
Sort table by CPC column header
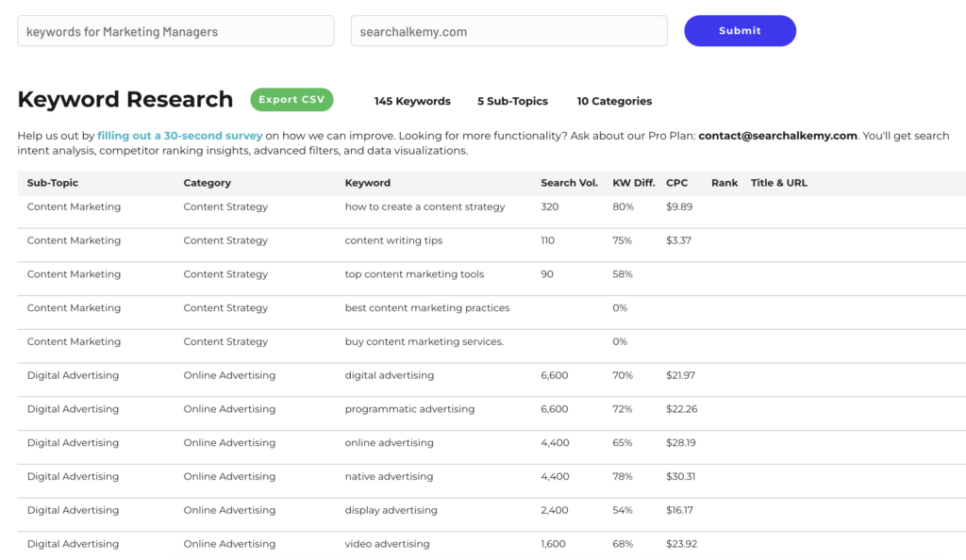tap(676, 183)
